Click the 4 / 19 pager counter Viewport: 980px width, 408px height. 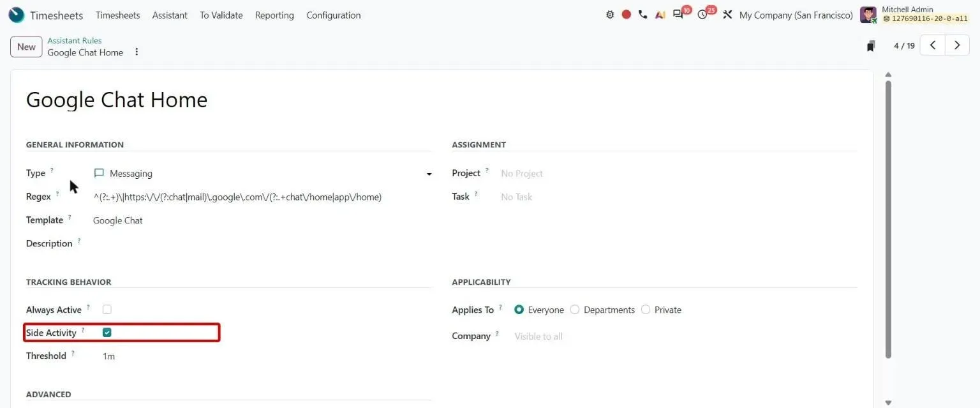pyautogui.click(x=904, y=45)
